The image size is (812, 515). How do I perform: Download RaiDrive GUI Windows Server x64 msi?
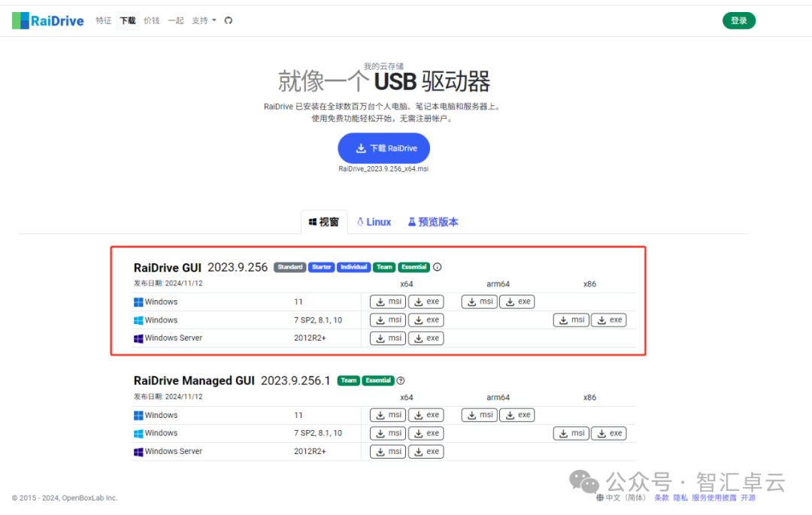click(x=388, y=338)
